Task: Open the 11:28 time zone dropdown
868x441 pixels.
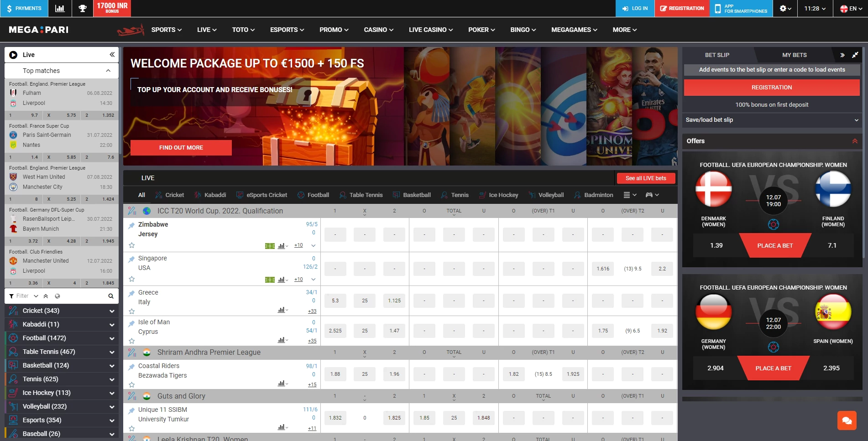Action: 815,8
